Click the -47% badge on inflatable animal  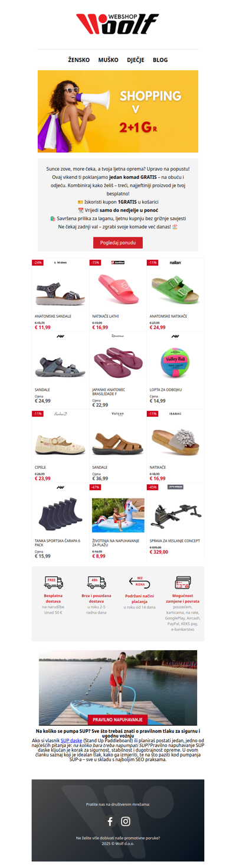click(95, 487)
